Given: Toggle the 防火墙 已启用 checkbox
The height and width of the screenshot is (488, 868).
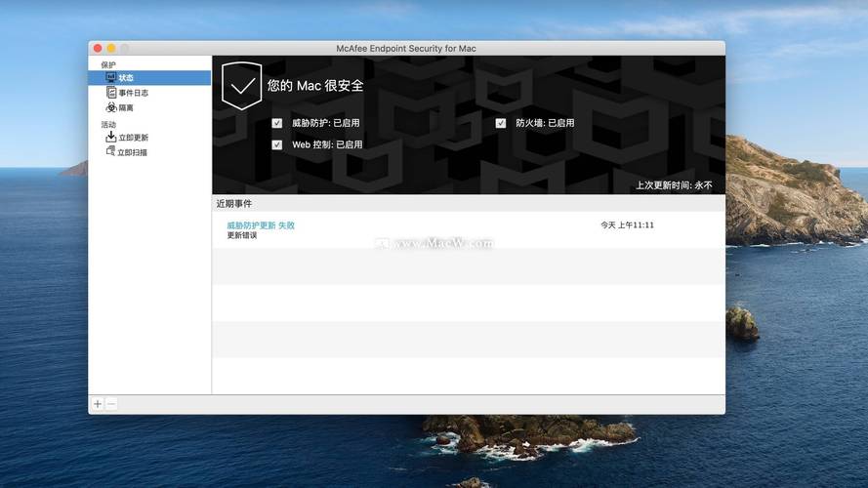Looking at the screenshot, I should [x=501, y=123].
